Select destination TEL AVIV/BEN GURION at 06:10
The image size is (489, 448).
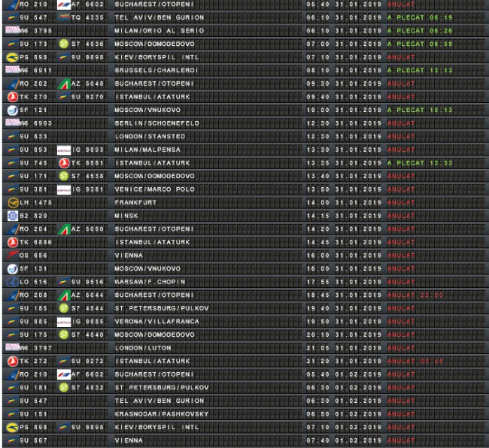(x=159, y=18)
